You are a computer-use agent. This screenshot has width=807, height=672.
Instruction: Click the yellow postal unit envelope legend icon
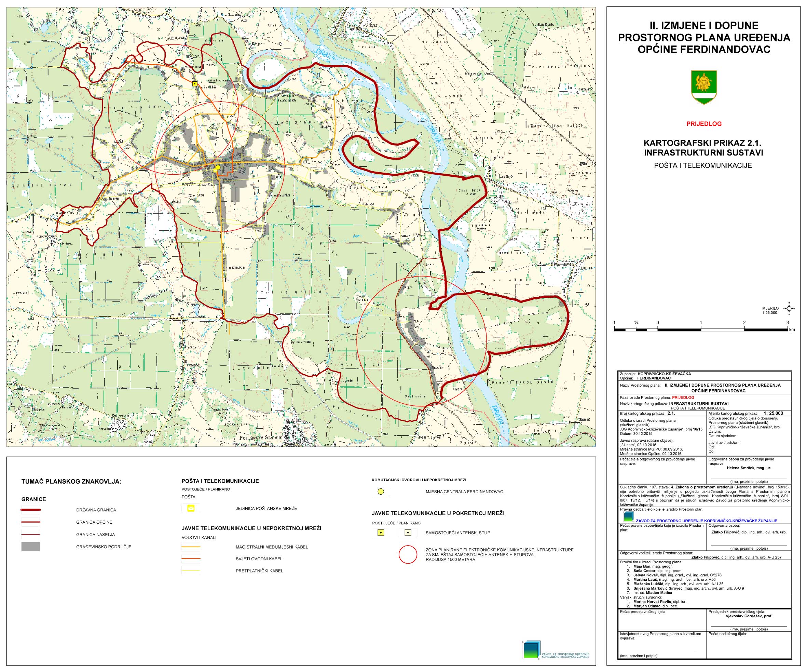pos(191,508)
